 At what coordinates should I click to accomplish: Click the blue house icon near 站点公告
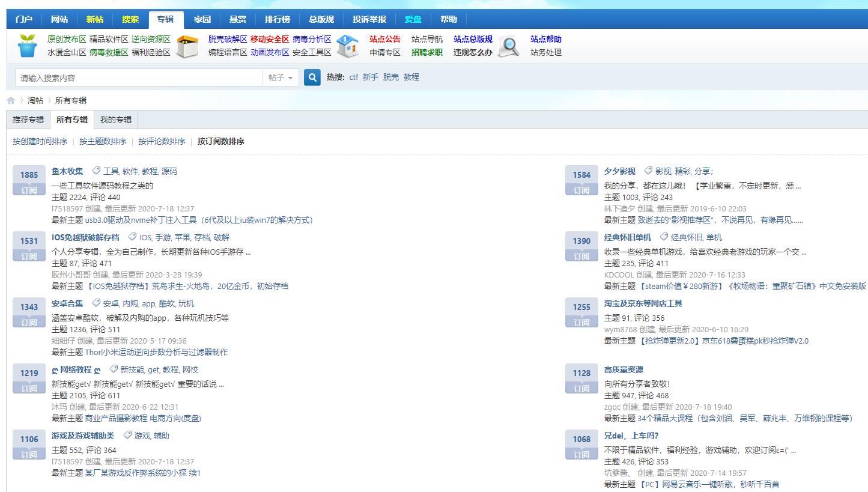click(347, 46)
